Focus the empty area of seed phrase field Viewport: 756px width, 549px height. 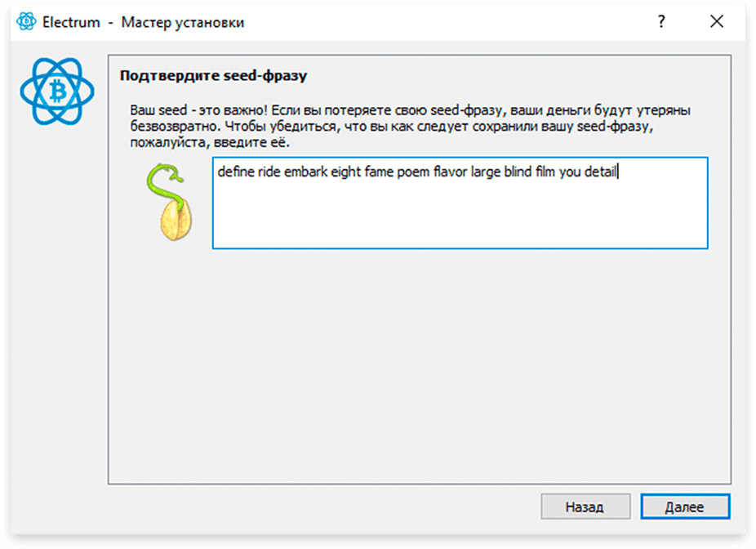(460, 217)
